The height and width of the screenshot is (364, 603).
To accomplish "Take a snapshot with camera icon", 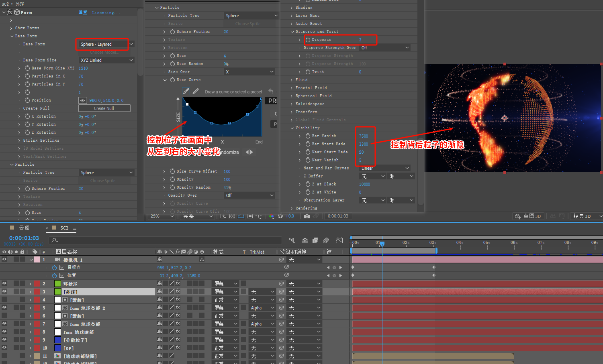I will (x=307, y=216).
